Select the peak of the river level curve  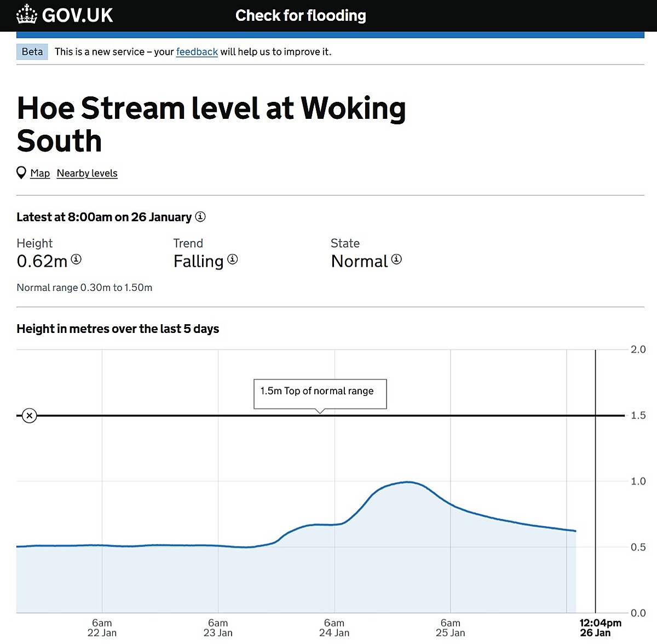click(x=407, y=482)
